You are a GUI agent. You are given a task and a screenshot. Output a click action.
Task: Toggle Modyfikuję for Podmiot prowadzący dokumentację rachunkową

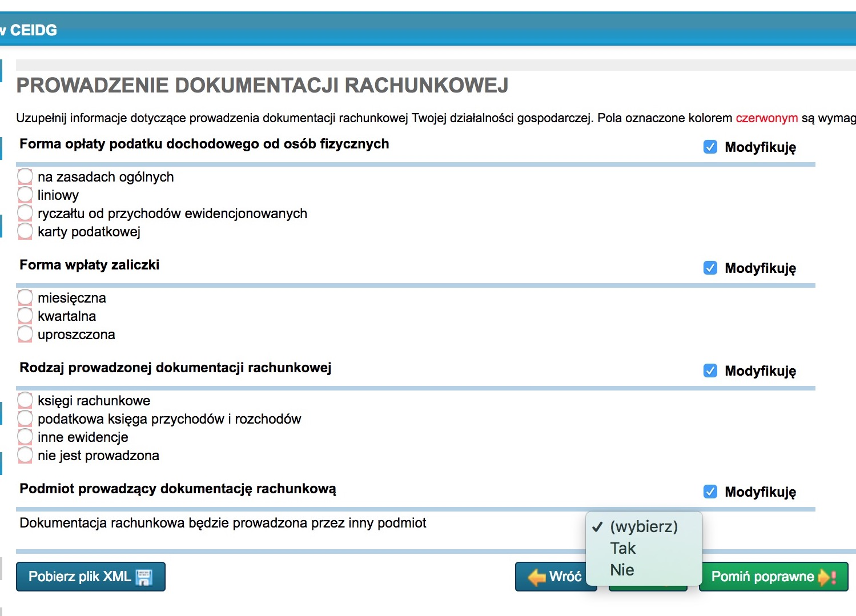(x=710, y=492)
